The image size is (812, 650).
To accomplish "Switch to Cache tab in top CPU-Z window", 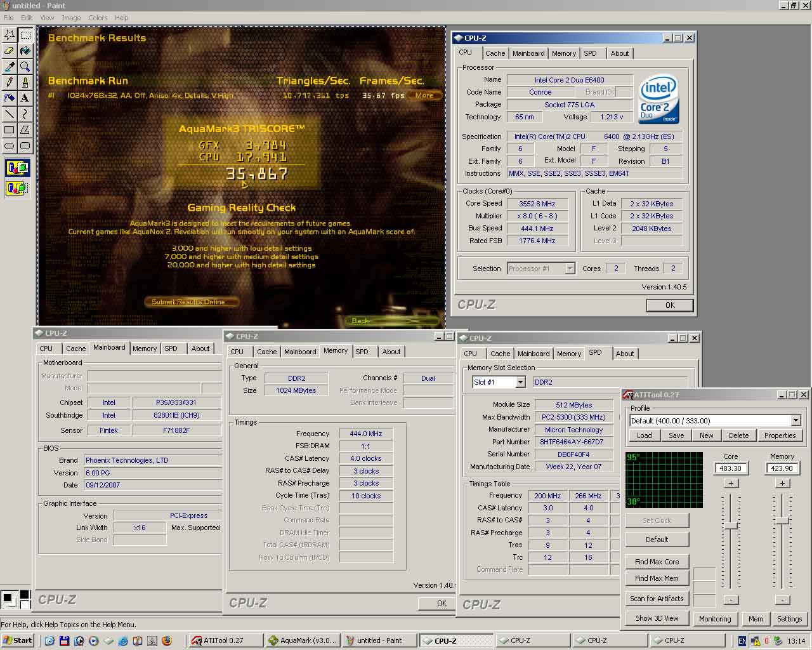I will click(495, 54).
